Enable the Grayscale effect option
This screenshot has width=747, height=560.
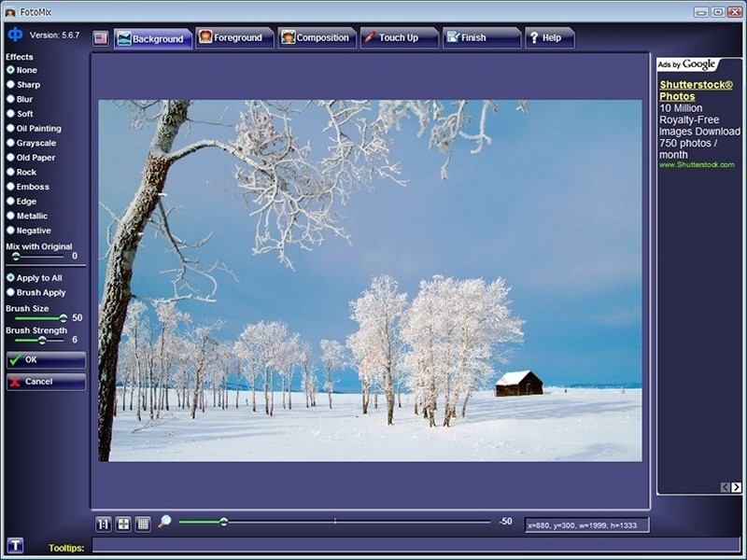coord(32,144)
